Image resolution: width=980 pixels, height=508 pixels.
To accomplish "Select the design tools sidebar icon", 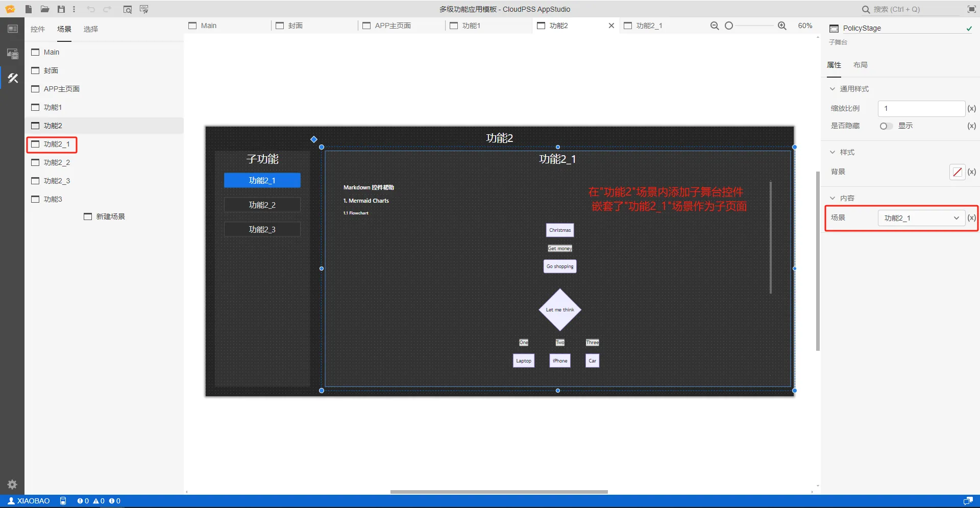I will point(13,78).
